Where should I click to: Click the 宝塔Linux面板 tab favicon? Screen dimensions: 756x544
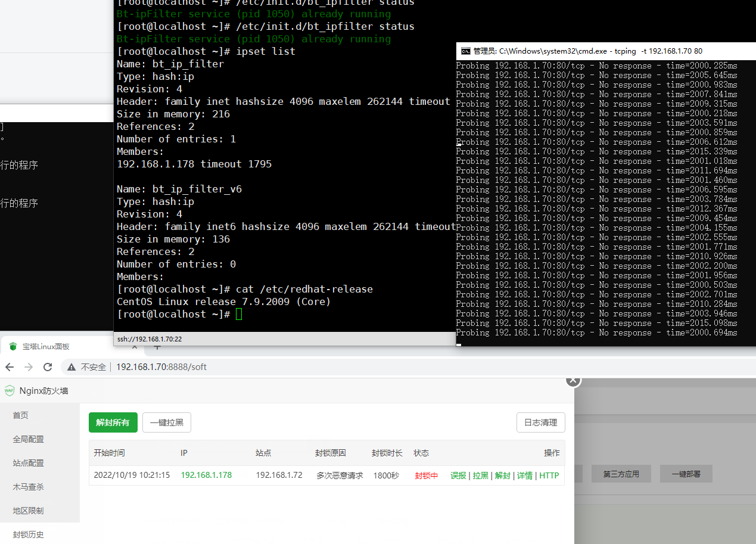(x=13, y=347)
